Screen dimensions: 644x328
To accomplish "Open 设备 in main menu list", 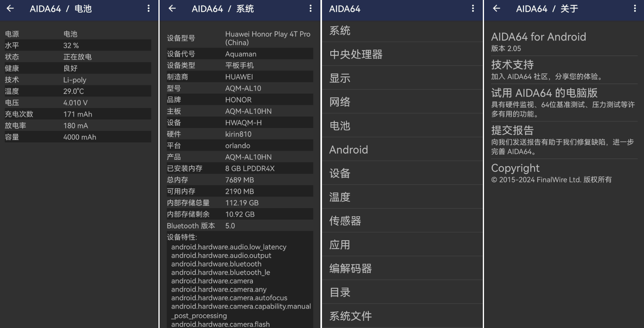I will [402, 173].
